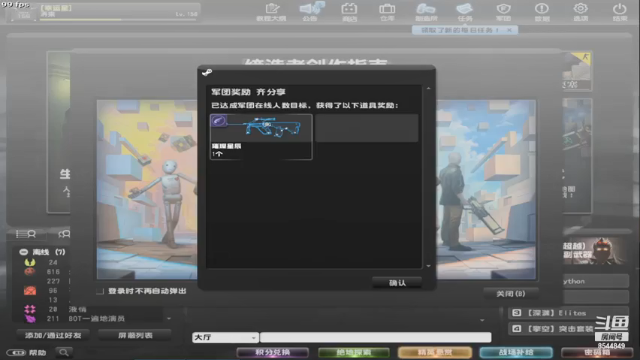
Task: Open the 军团 clan shield icon
Action: click(x=503, y=12)
